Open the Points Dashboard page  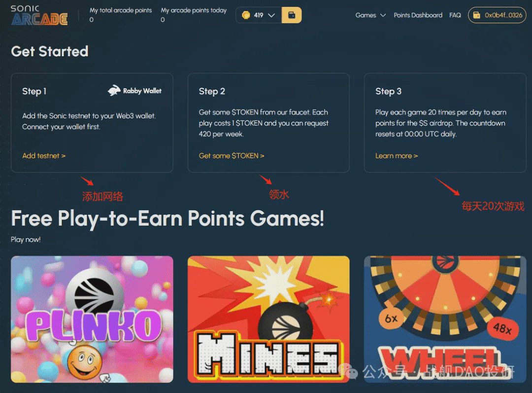[418, 15]
